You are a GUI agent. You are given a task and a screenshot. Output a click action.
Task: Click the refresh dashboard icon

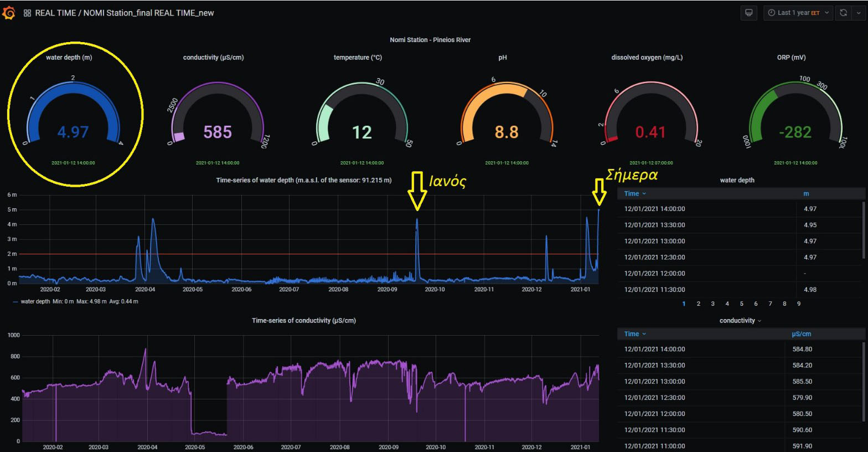point(843,13)
